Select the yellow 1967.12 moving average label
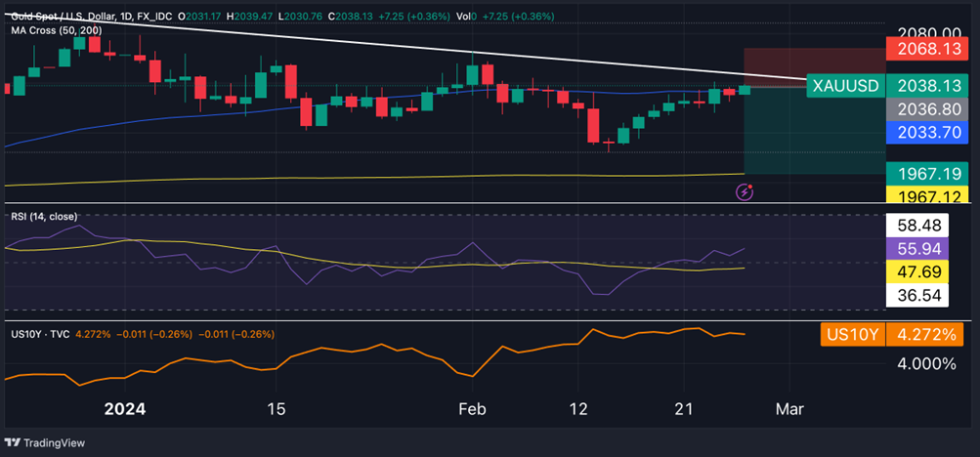 click(924, 195)
